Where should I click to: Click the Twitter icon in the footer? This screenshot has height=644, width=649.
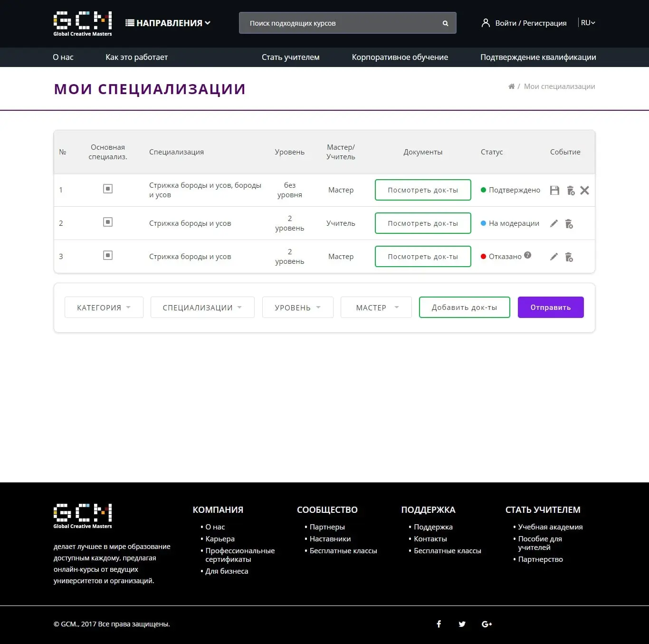pos(462,624)
